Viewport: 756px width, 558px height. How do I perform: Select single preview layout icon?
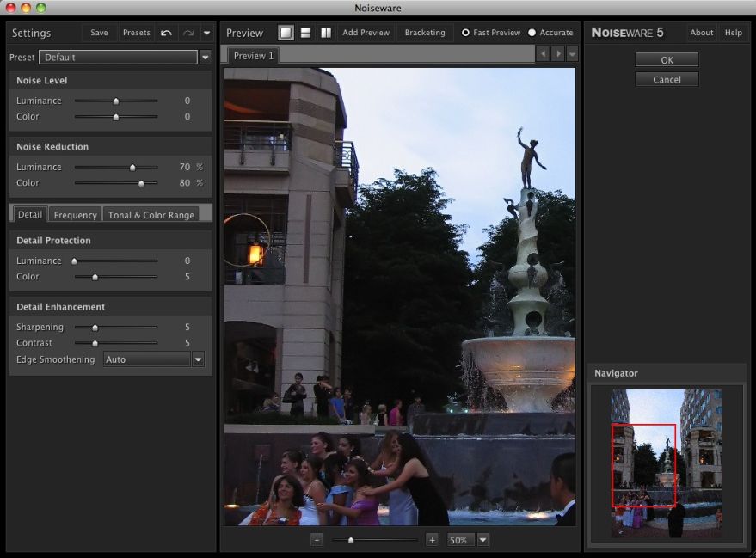pyautogui.click(x=286, y=33)
